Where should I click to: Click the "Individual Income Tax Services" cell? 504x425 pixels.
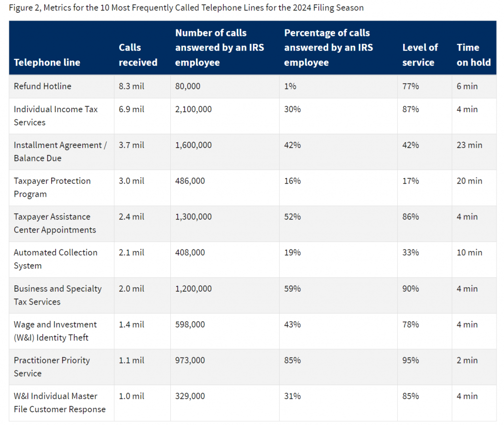[56, 116]
